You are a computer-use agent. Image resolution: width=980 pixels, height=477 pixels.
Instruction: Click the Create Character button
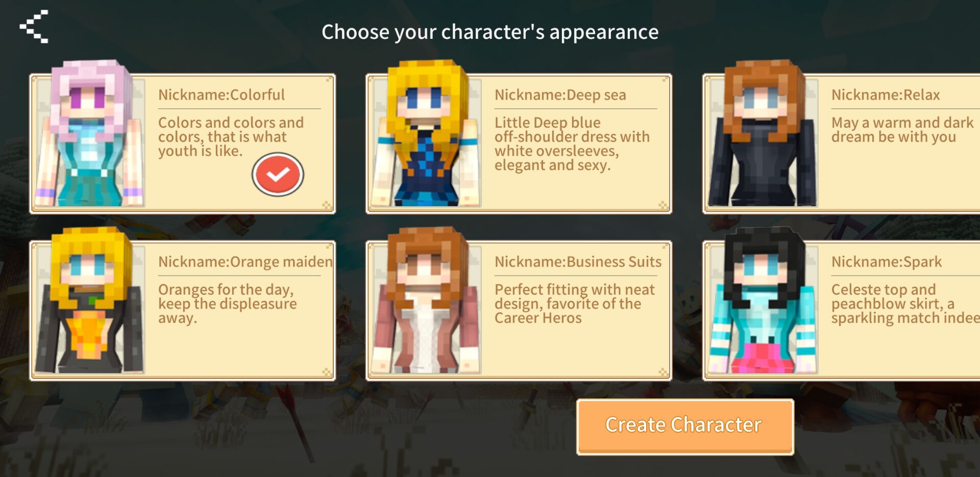pyautogui.click(x=685, y=426)
